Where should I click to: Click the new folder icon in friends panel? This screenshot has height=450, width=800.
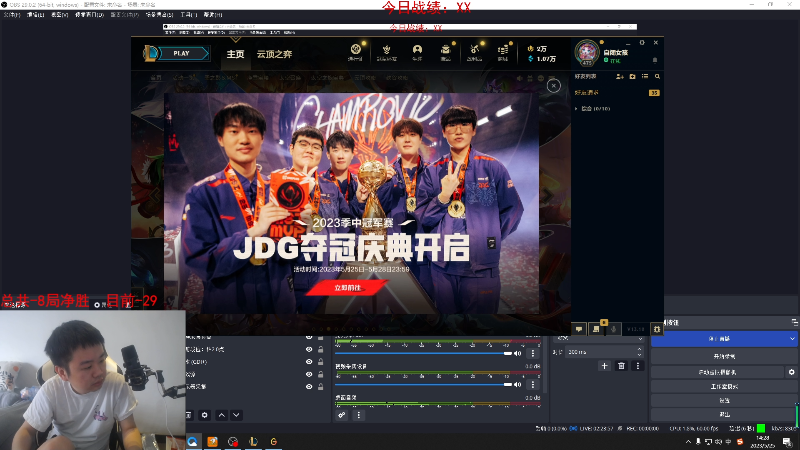[x=632, y=77]
